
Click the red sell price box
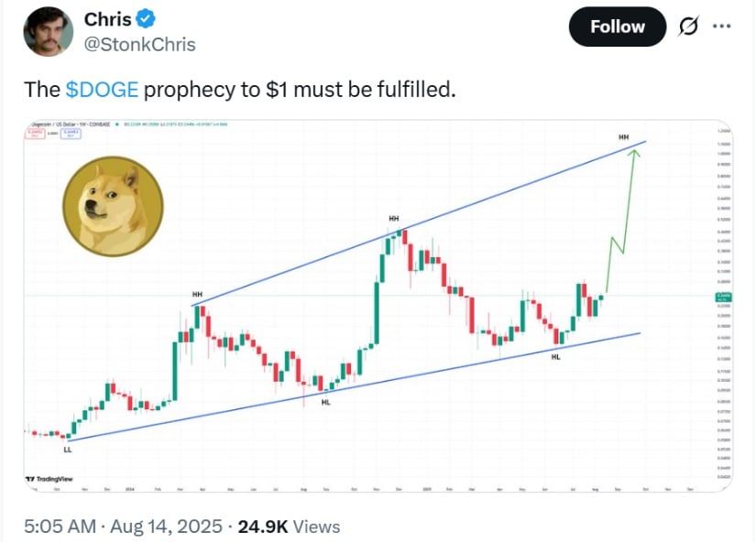pyautogui.click(x=35, y=134)
